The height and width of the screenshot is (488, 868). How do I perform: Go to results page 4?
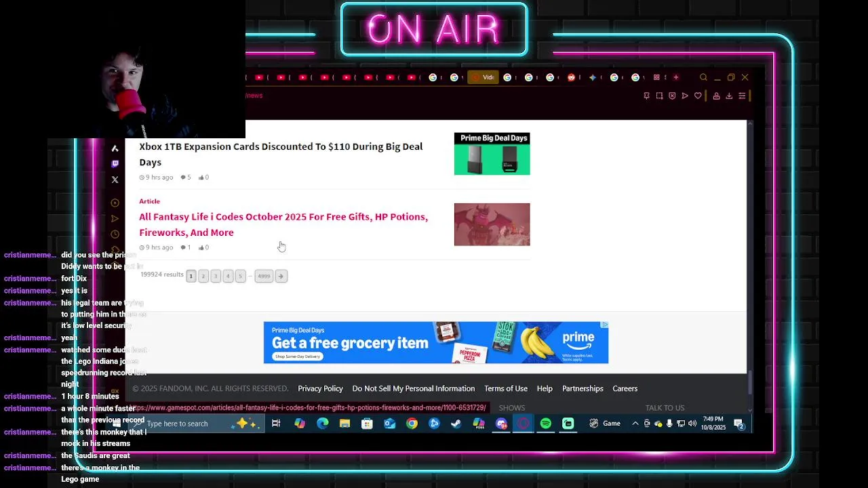point(228,276)
